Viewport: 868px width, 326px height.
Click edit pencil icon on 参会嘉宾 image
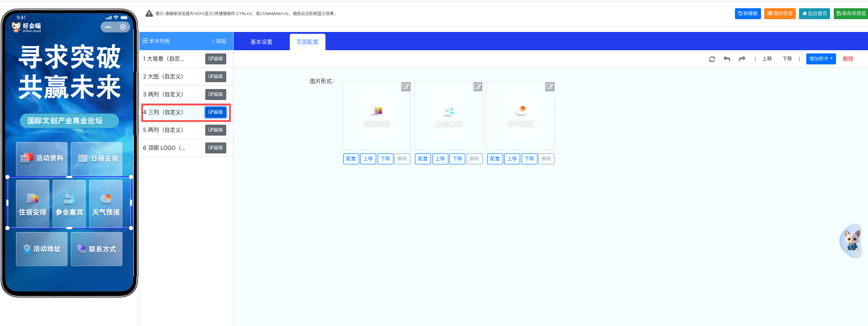pos(478,87)
